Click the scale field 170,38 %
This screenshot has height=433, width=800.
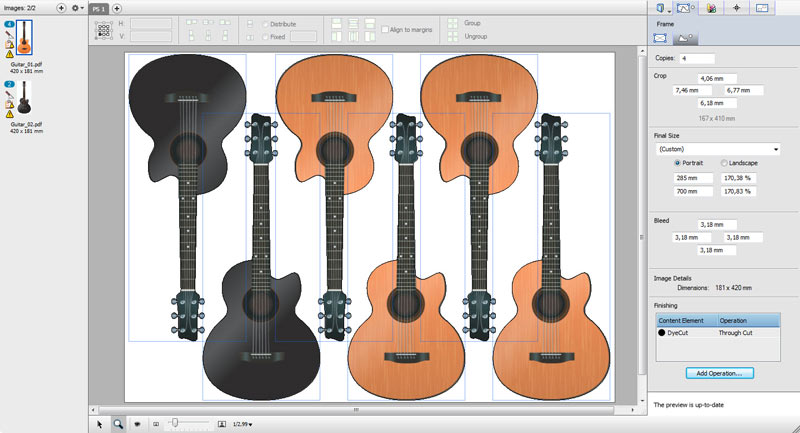(x=739, y=178)
